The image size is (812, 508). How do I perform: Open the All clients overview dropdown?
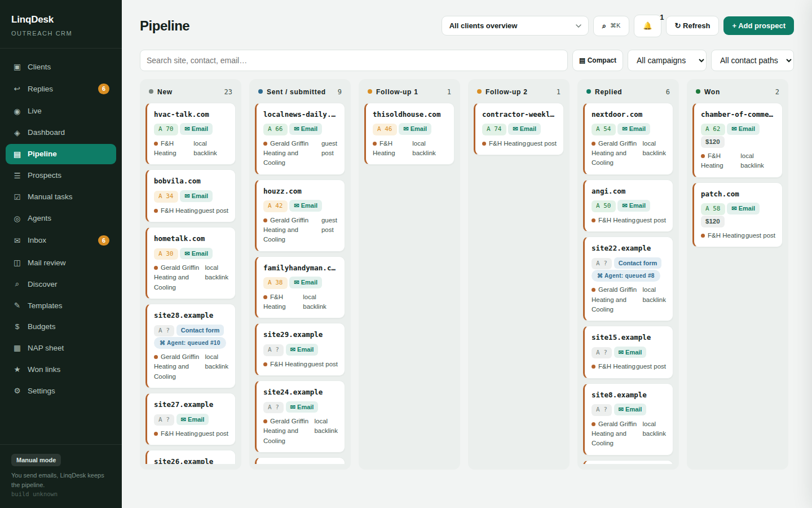coord(515,26)
